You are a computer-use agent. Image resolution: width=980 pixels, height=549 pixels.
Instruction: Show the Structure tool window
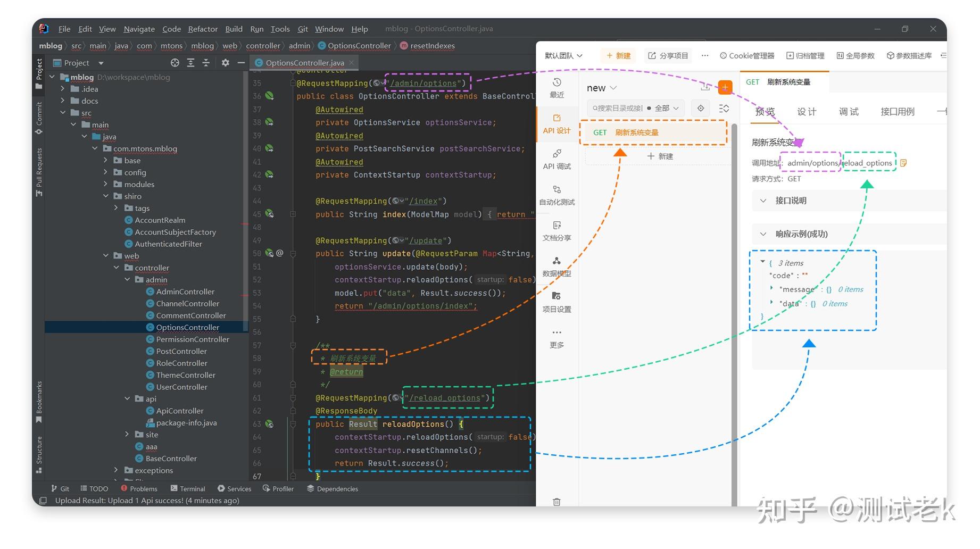coord(39,454)
